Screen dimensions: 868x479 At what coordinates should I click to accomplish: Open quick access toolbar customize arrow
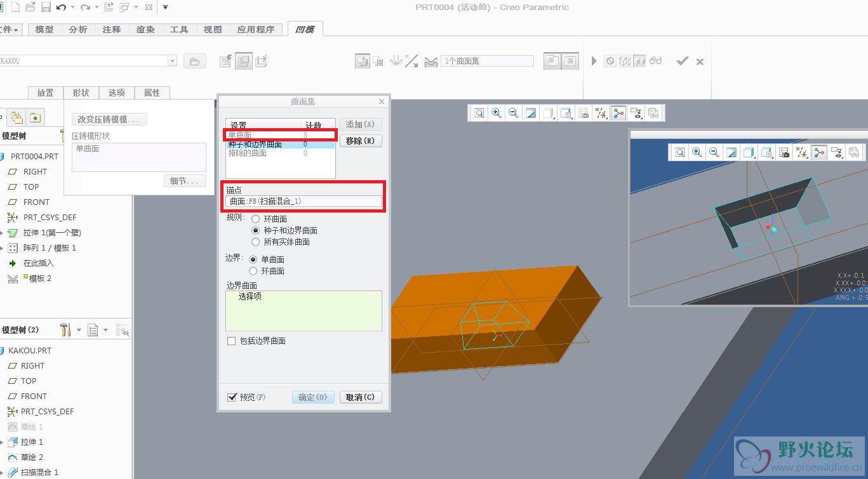(165, 8)
